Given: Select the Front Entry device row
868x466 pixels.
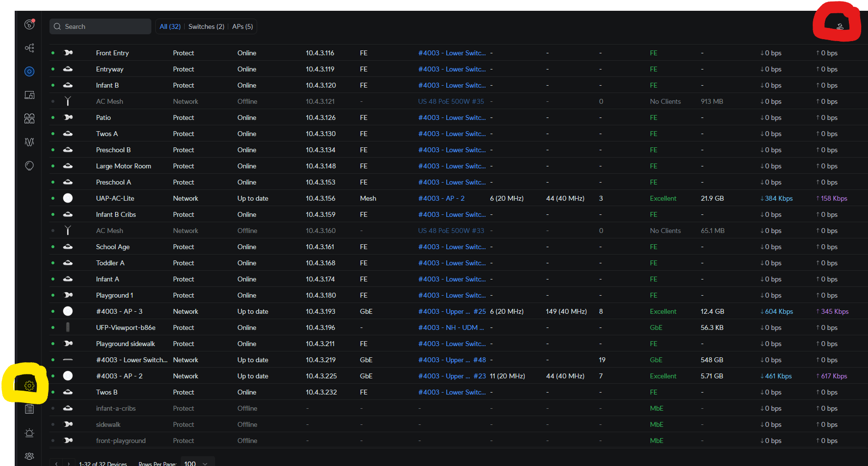Looking at the screenshot, I should pos(112,53).
